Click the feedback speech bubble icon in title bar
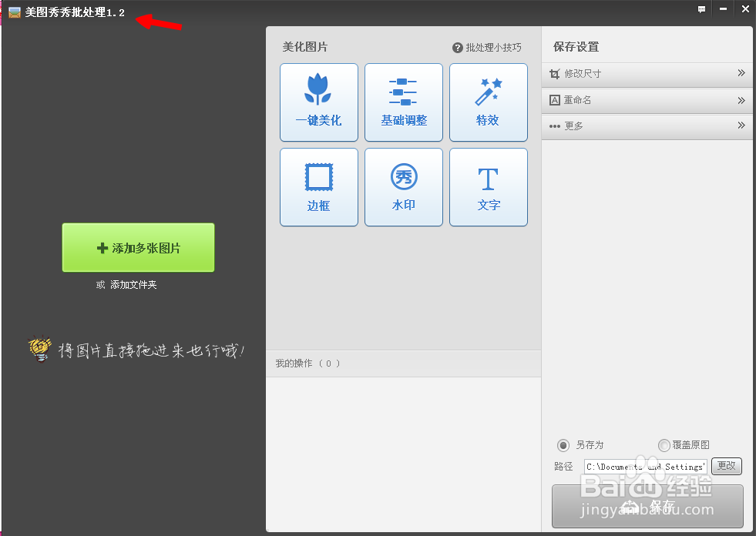The image size is (756, 536). pyautogui.click(x=701, y=9)
